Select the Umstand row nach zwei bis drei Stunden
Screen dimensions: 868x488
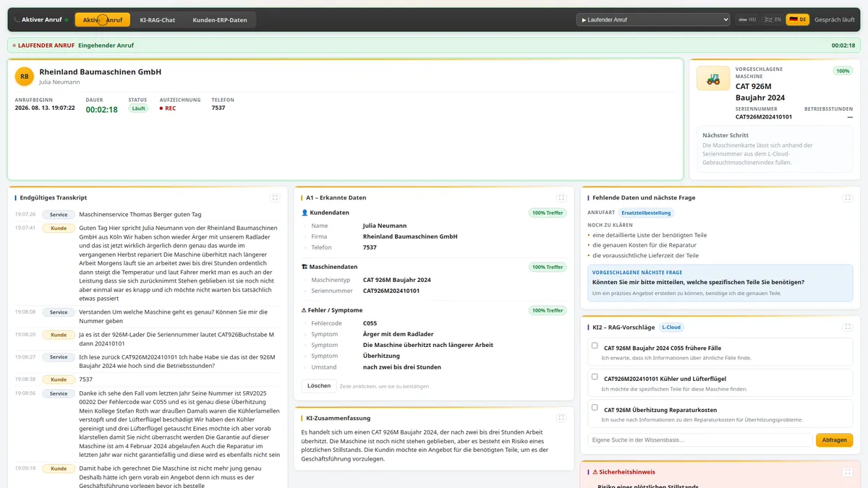pyautogui.click(x=434, y=367)
